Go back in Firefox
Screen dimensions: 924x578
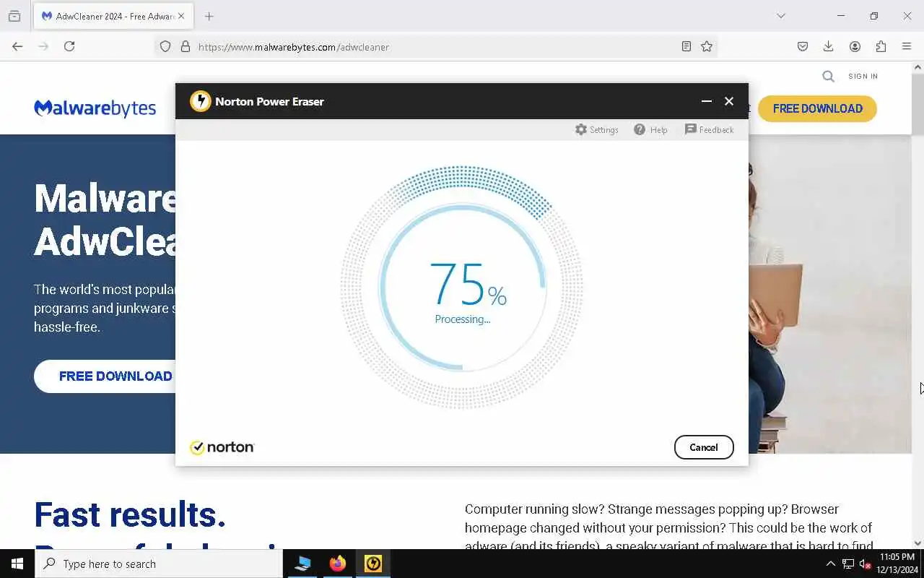click(17, 46)
